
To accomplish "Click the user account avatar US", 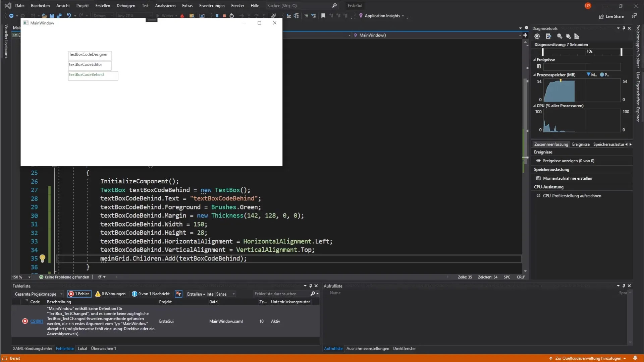I will click(588, 6).
